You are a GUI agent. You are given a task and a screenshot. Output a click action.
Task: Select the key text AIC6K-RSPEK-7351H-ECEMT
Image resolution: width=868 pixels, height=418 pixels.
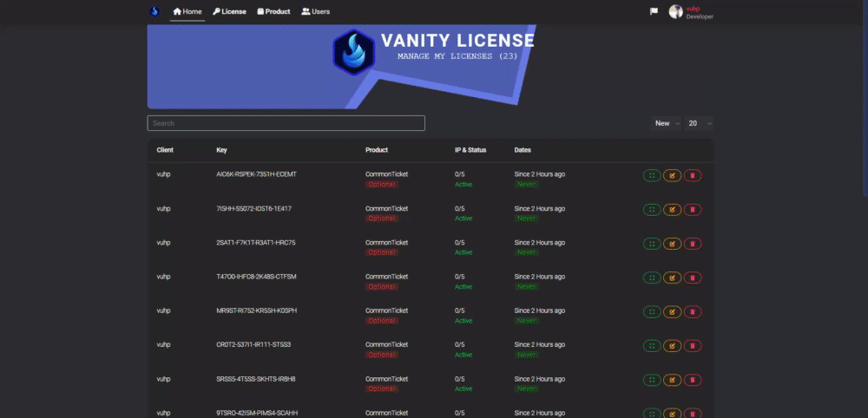[x=256, y=174]
